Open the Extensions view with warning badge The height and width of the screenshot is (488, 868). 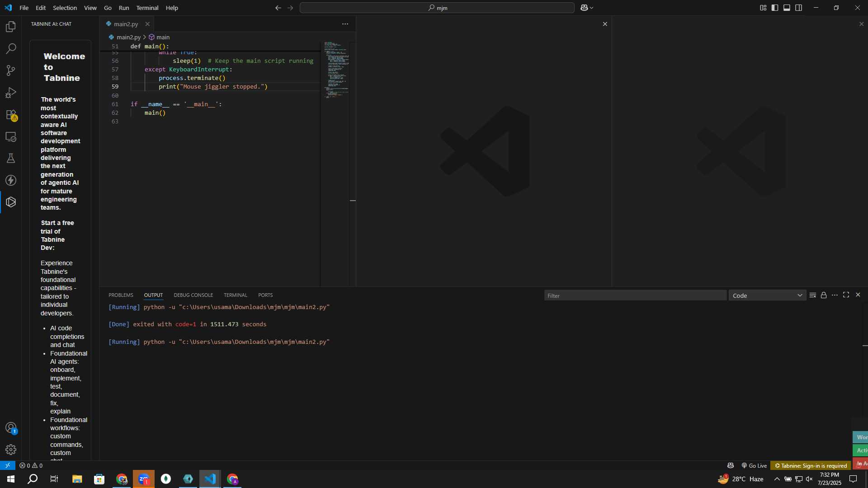[11, 115]
